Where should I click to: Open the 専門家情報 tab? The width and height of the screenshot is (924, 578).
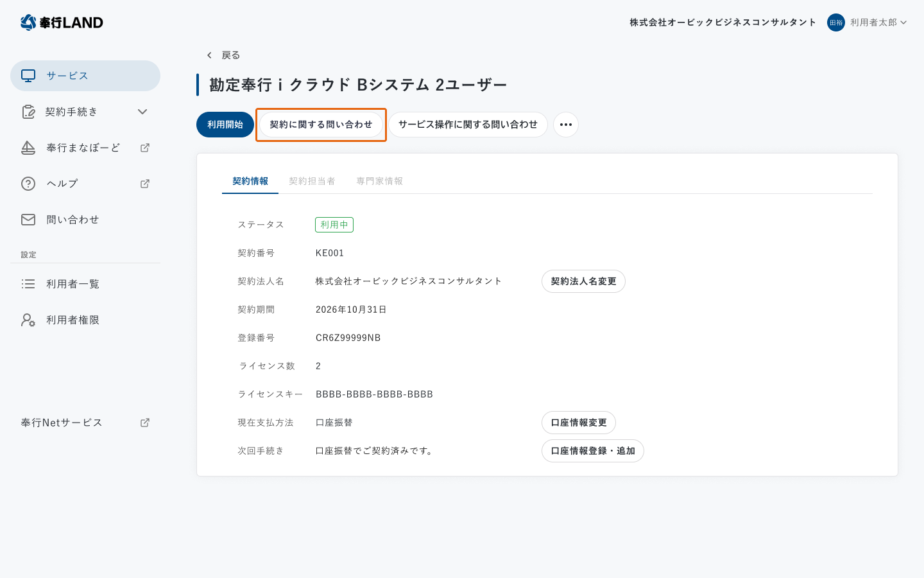(379, 180)
